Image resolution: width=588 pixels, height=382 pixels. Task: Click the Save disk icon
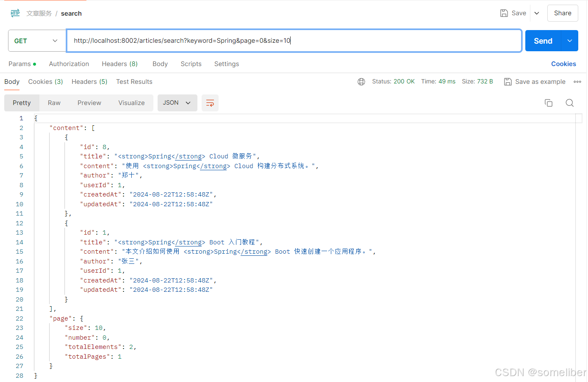click(504, 13)
